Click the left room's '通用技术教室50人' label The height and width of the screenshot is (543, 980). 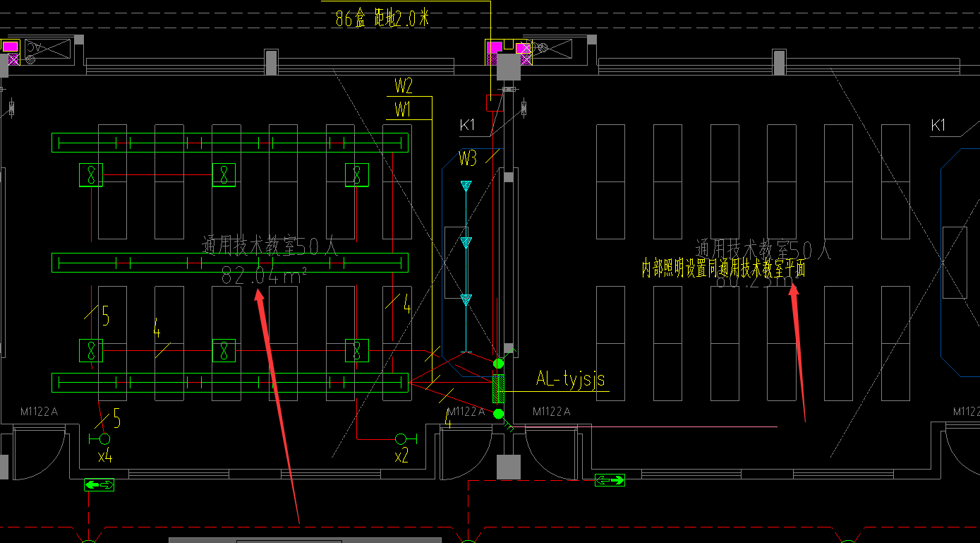point(271,247)
